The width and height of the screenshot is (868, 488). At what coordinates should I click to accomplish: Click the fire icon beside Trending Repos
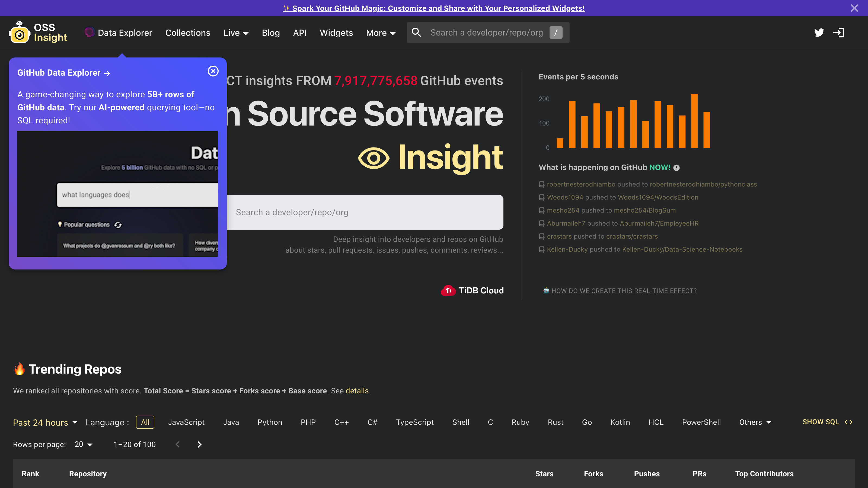20,369
